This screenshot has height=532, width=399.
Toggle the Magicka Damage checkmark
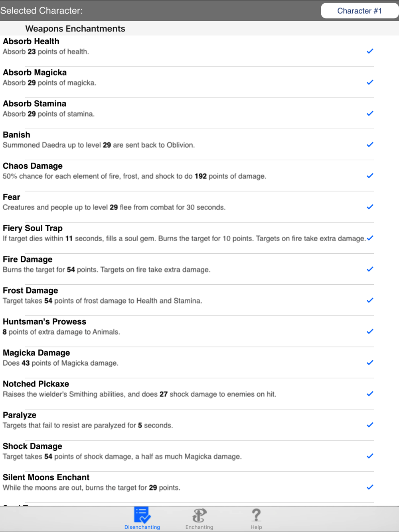(370, 363)
